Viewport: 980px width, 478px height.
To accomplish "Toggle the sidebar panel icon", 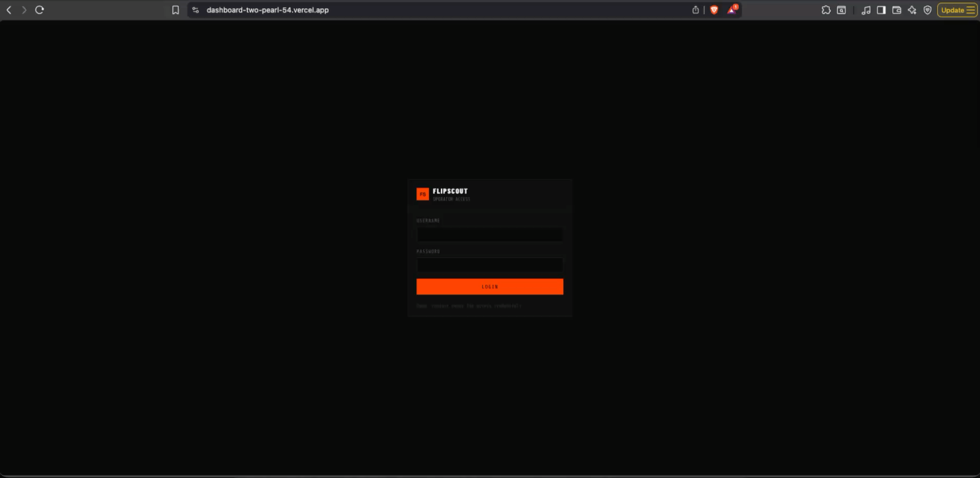I will [882, 10].
